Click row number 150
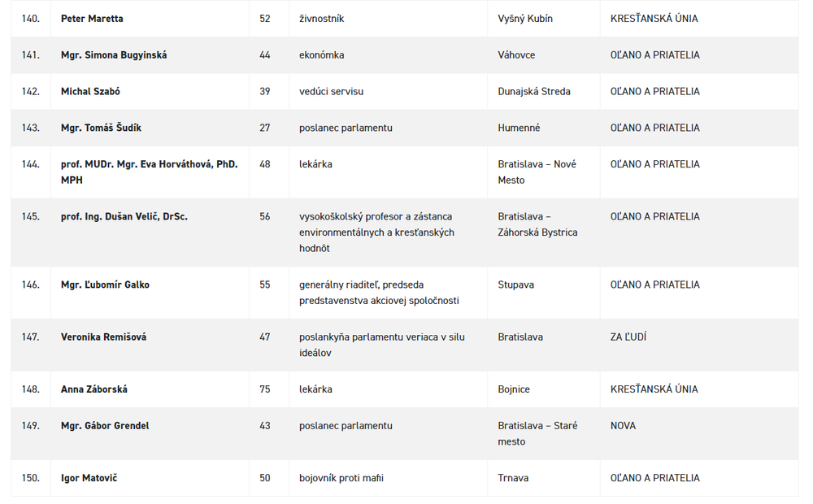The height and width of the screenshot is (504, 813). pyautogui.click(x=31, y=478)
